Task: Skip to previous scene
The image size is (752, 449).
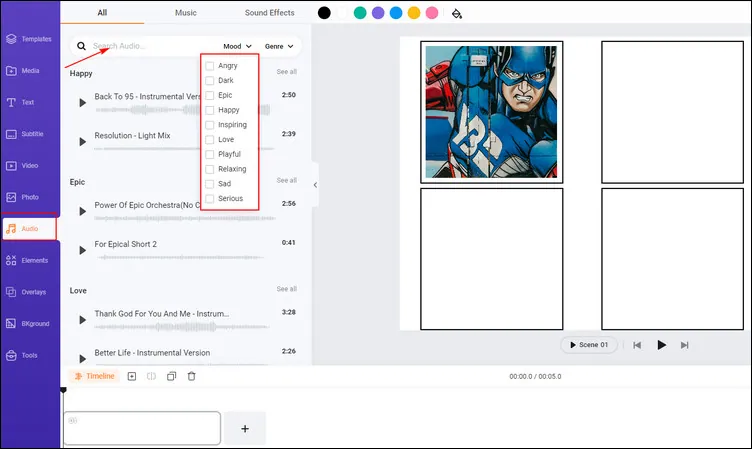Action: click(637, 345)
